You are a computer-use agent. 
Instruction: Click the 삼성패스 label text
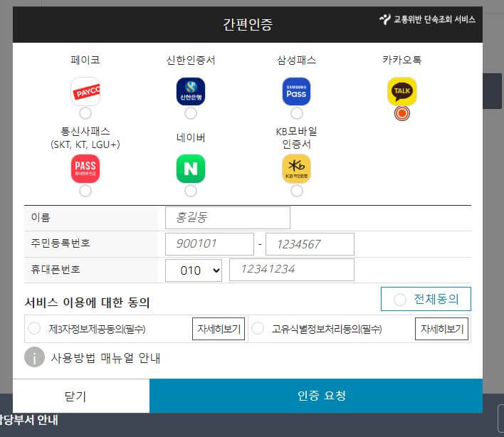[x=296, y=60]
